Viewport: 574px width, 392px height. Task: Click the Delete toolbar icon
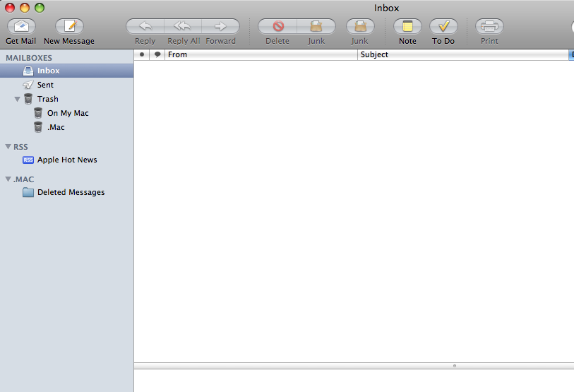(x=278, y=26)
